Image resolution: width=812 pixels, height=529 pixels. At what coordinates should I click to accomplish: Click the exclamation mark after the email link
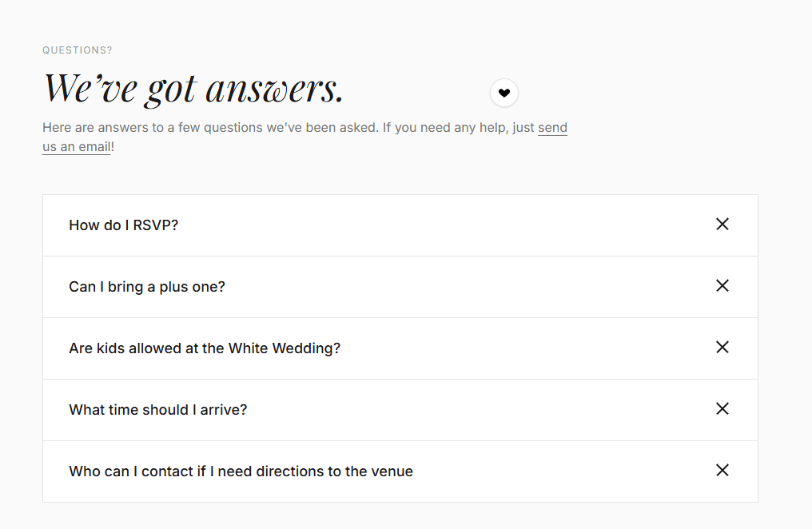click(113, 147)
